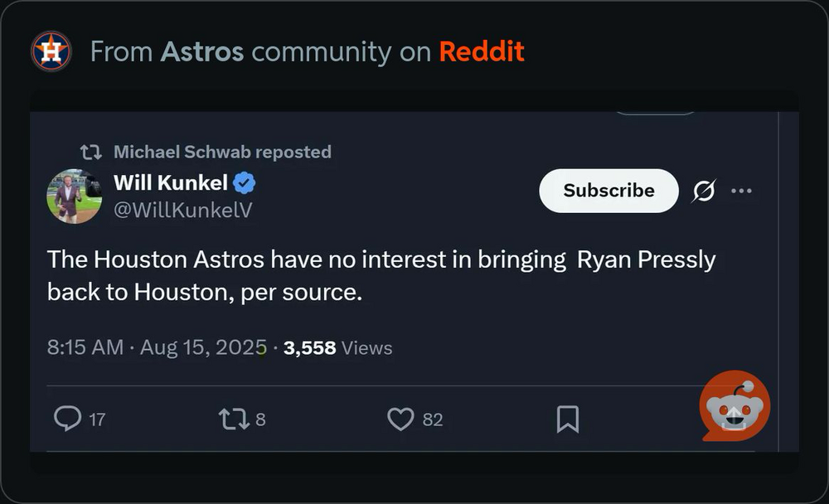The image size is (829, 504).
Task: Open the Reddit link in header
Action: tap(482, 51)
